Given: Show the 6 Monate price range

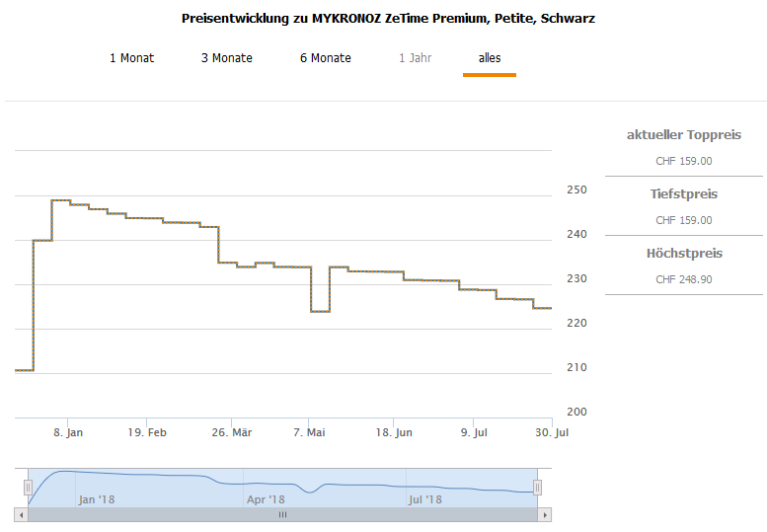Looking at the screenshot, I should pyautogui.click(x=326, y=58).
